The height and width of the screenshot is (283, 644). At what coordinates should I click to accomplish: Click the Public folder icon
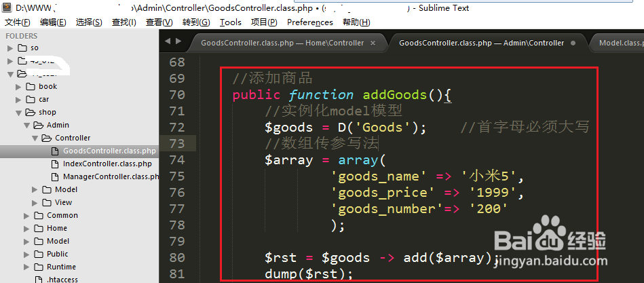39,254
